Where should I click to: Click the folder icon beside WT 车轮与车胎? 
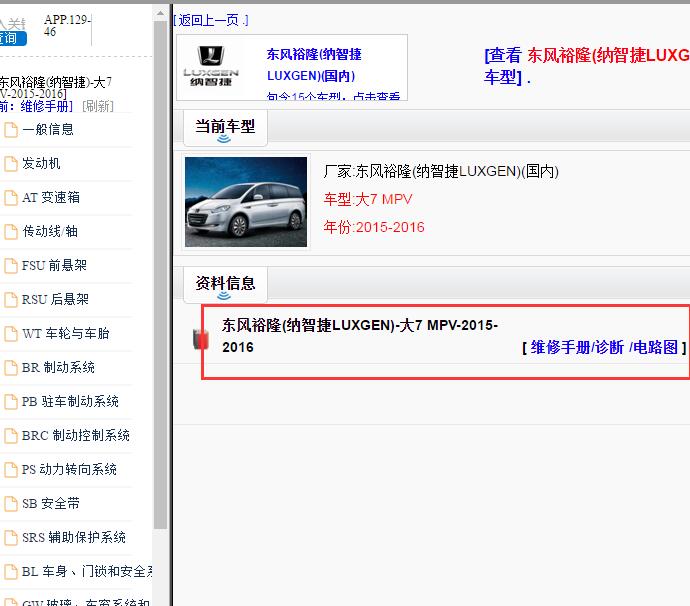click(11, 334)
